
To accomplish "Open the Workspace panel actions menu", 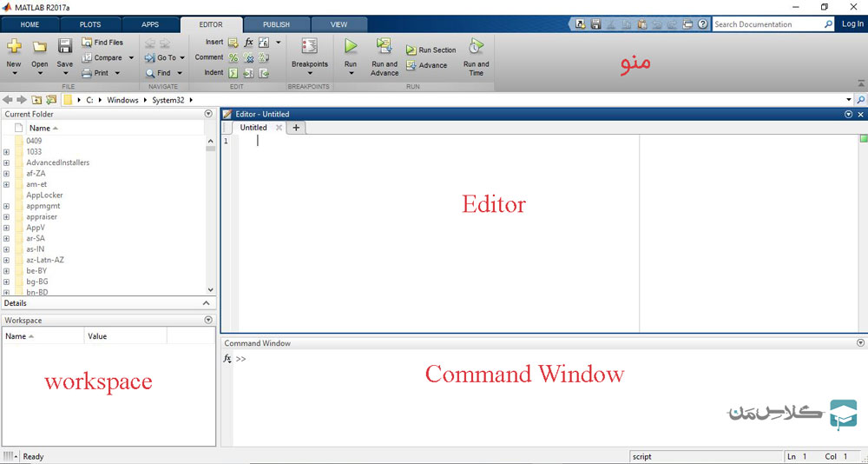I will (x=208, y=320).
